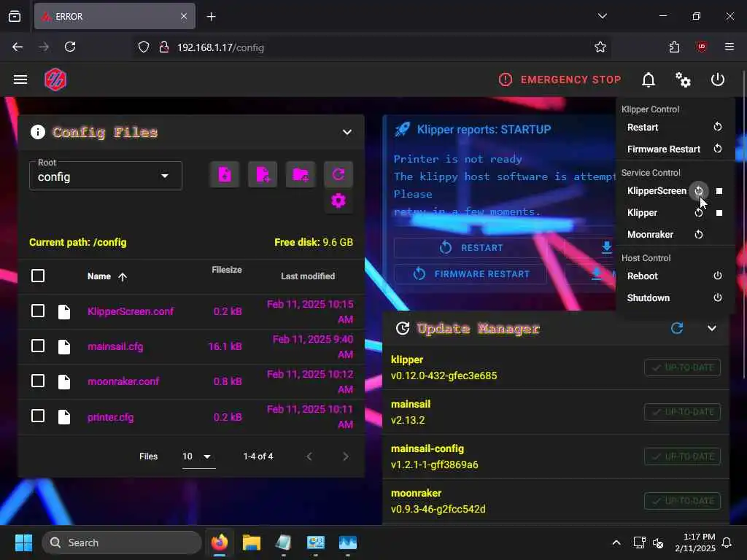This screenshot has width=747, height=560.
Task: Toggle the select-all files checkbox
Action: 38,276
